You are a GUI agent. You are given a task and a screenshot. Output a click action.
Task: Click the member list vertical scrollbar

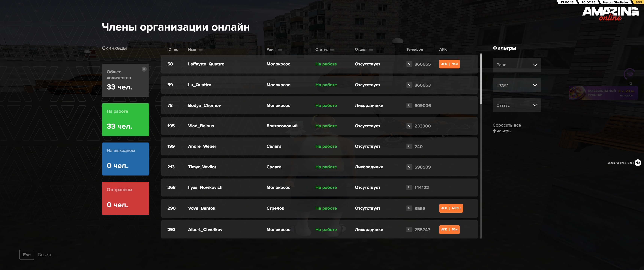(481, 79)
